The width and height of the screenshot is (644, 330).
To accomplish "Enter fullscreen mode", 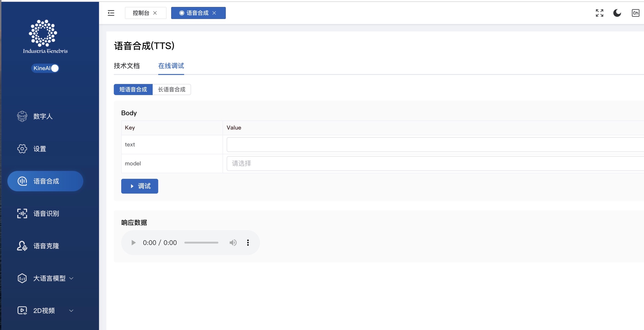I will pos(600,13).
